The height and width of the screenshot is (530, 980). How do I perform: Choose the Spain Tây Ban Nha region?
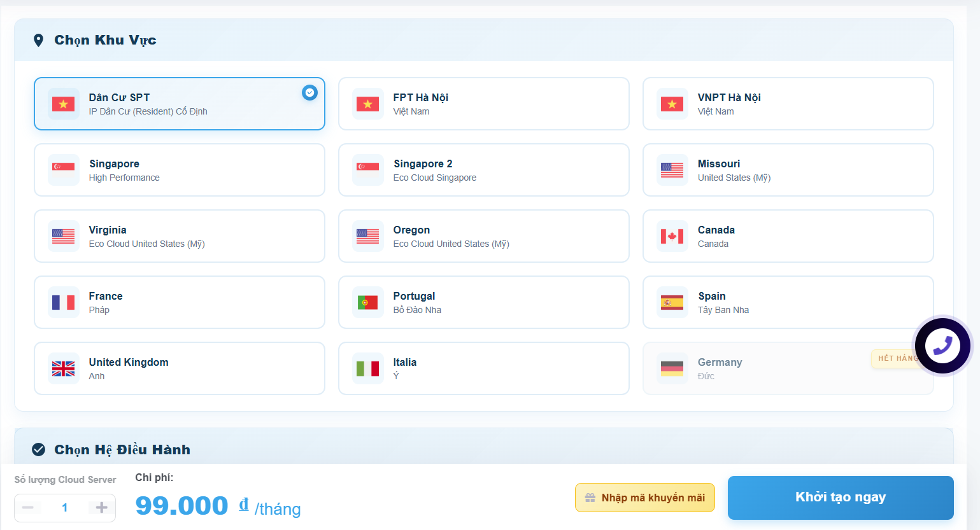[x=788, y=302]
